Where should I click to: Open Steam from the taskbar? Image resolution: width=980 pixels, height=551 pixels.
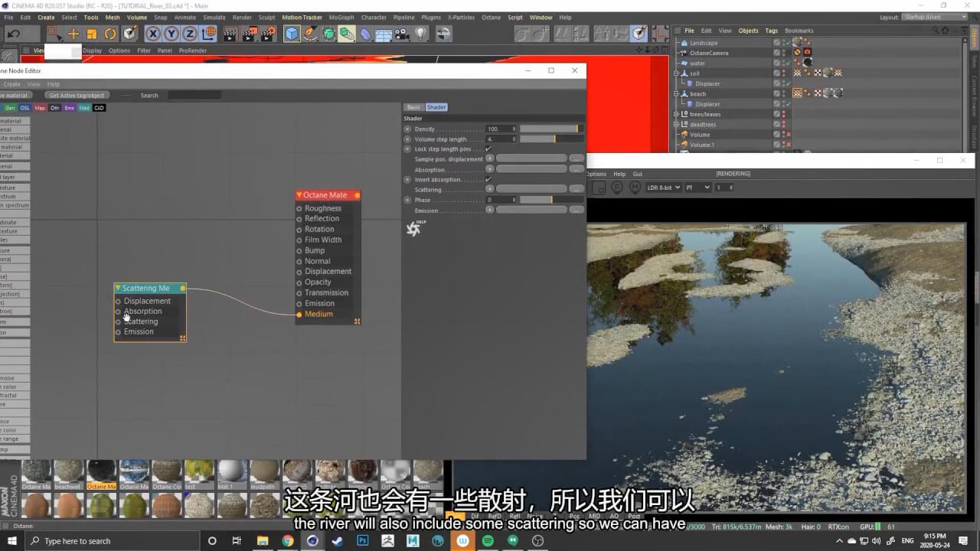click(338, 541)
